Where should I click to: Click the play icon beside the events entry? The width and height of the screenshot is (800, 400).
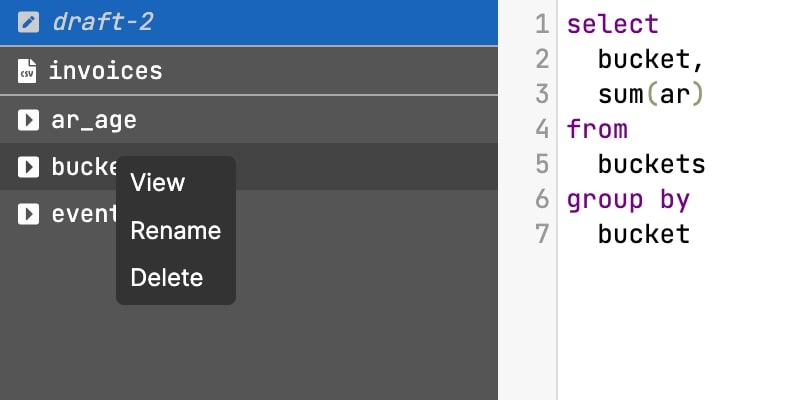pyautogui.click(x=28, y=214)
